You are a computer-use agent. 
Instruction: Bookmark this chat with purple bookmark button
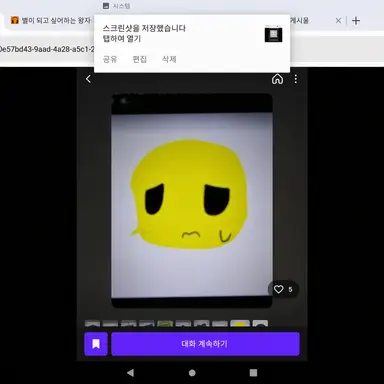point(96,344)
